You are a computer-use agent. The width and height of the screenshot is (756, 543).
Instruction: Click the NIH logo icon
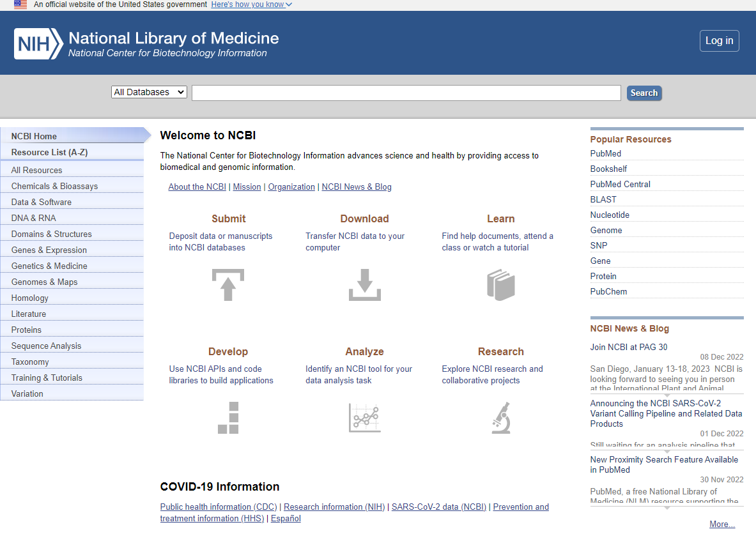(x=38, y=44)
